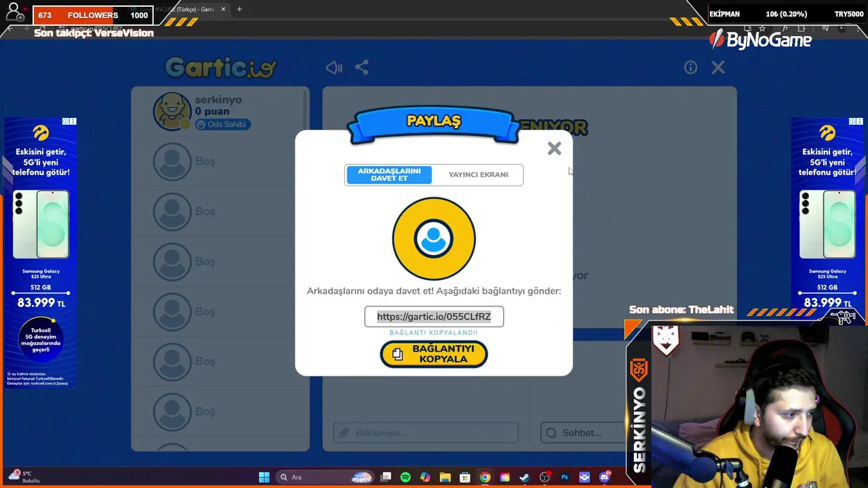Close the Paylaş dialog with the X
The width and height of the screenshot is (868, 488).
pyautogui.click(x=554, y=148)
